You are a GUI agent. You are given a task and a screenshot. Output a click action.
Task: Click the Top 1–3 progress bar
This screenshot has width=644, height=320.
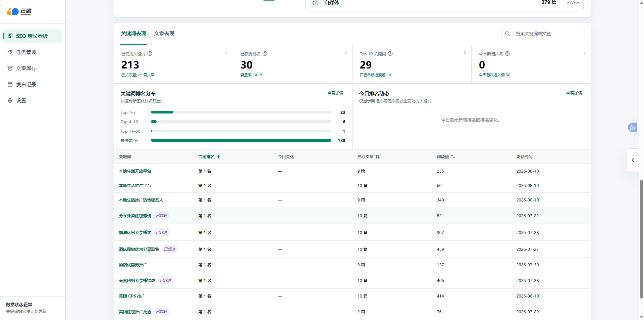pos(241,112)
